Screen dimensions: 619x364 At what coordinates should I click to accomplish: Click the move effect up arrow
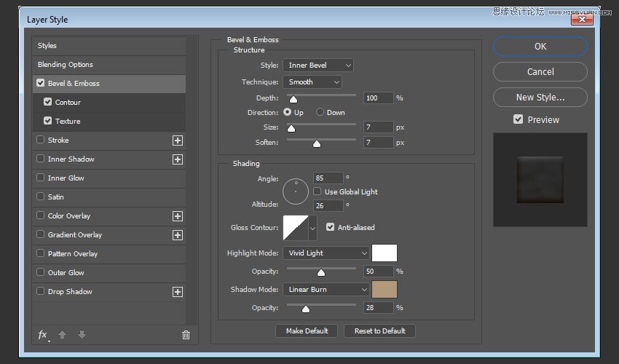[x=63, y=335]
